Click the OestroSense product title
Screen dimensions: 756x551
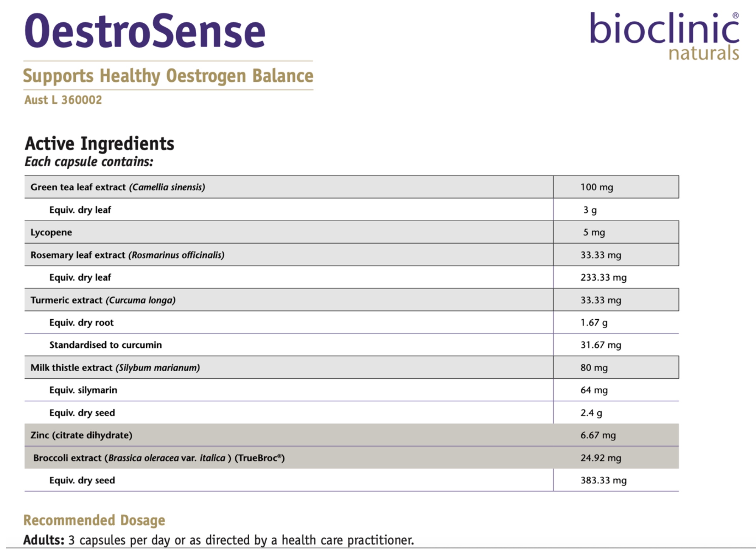145,31
